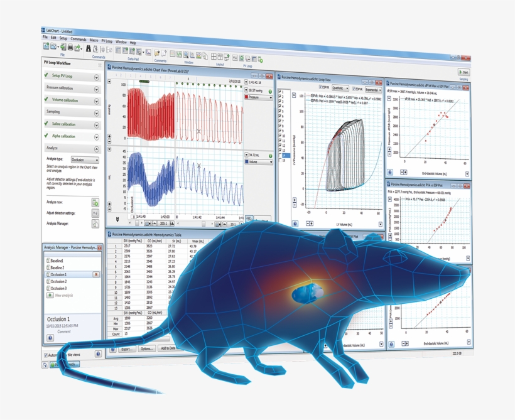Delete Occlusion 1 with the red X icon
Image resolution: width=515 pixels, height=420 pixels.
pyautogui.click(x=96, y=274)
